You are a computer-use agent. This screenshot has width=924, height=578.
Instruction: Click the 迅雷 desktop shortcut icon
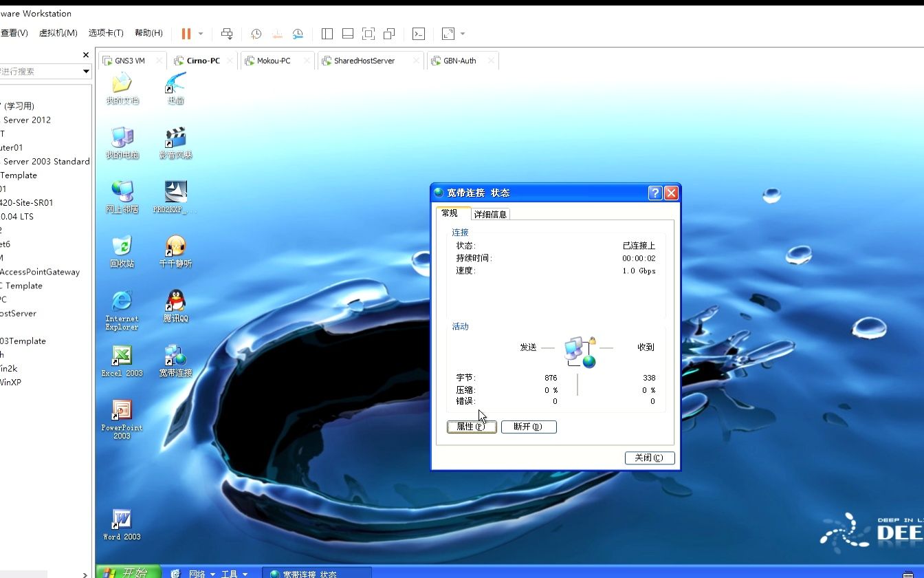175,89
